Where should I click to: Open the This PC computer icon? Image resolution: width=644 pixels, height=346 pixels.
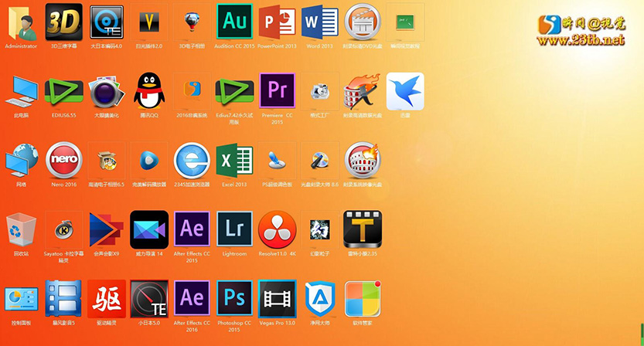21,92
